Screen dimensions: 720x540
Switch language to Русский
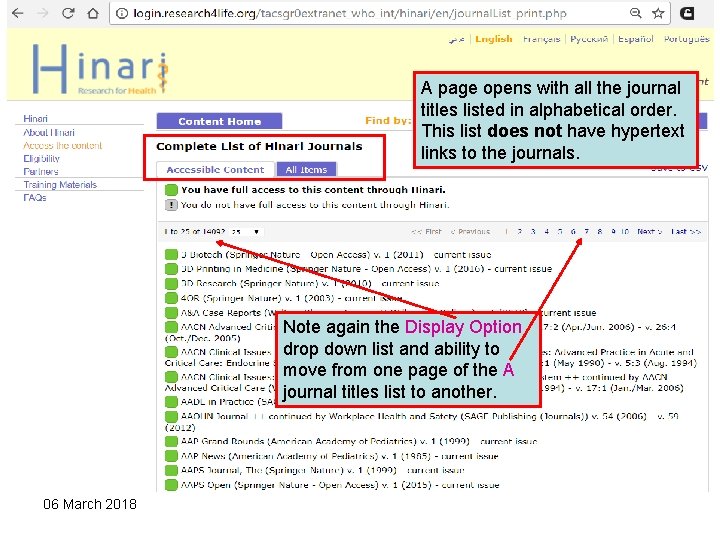point(589,39)
